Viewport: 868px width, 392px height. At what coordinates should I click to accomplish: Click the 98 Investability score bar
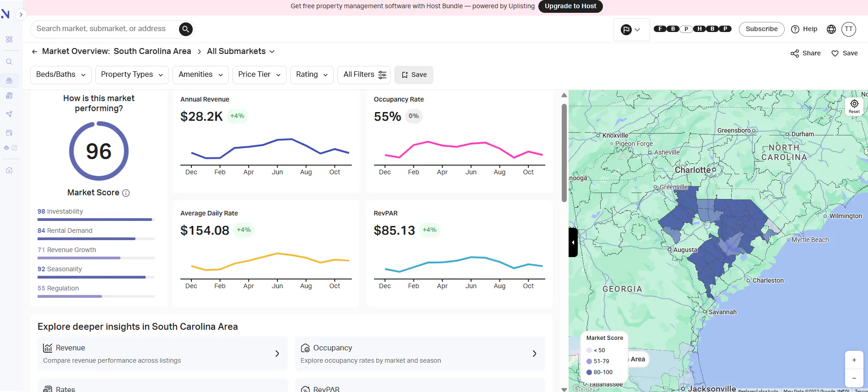coord(96,220)
